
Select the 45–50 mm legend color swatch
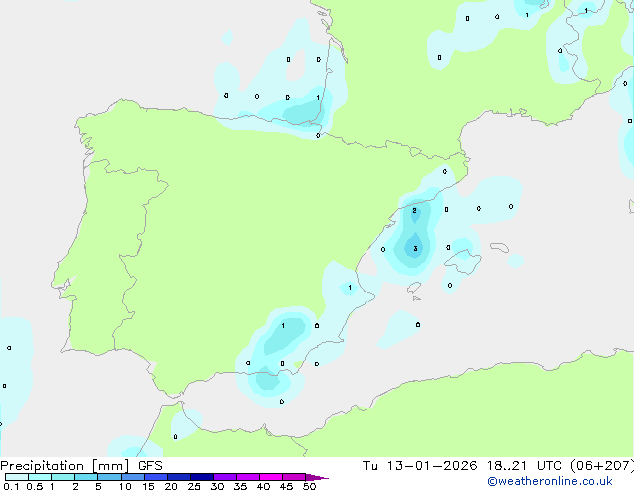[294, 477]
